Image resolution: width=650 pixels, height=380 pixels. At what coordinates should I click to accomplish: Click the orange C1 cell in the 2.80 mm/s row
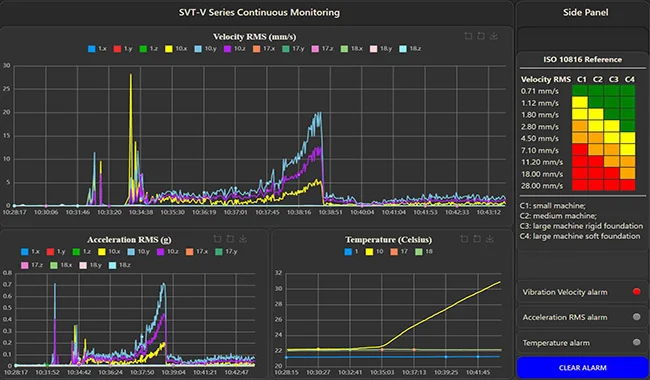click(580, 126)
